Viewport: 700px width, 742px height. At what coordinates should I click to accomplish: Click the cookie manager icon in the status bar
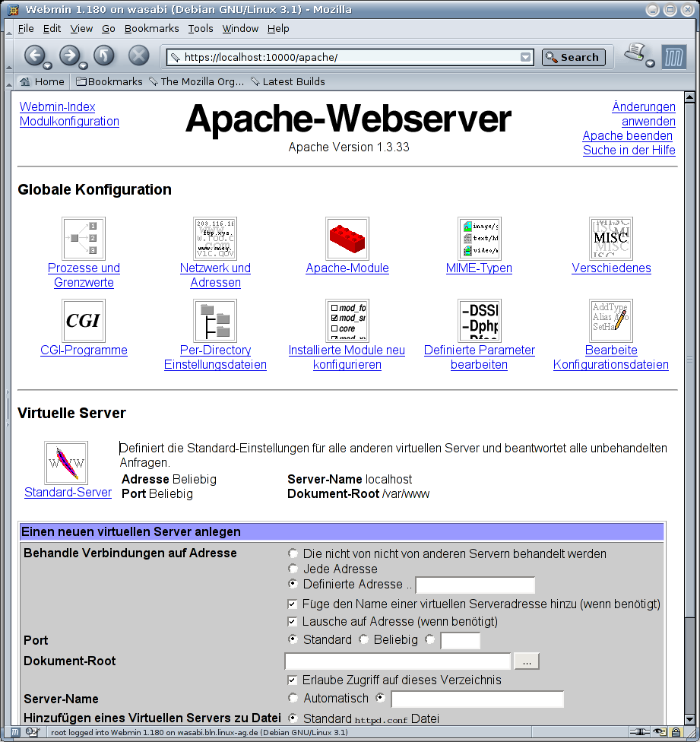(660, 732)
